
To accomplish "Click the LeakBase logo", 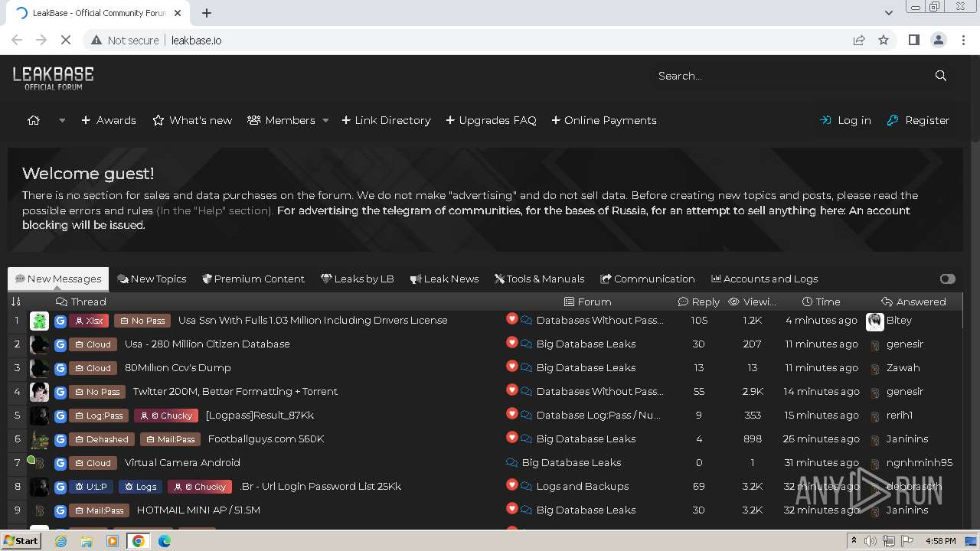I will click(54, 77).
